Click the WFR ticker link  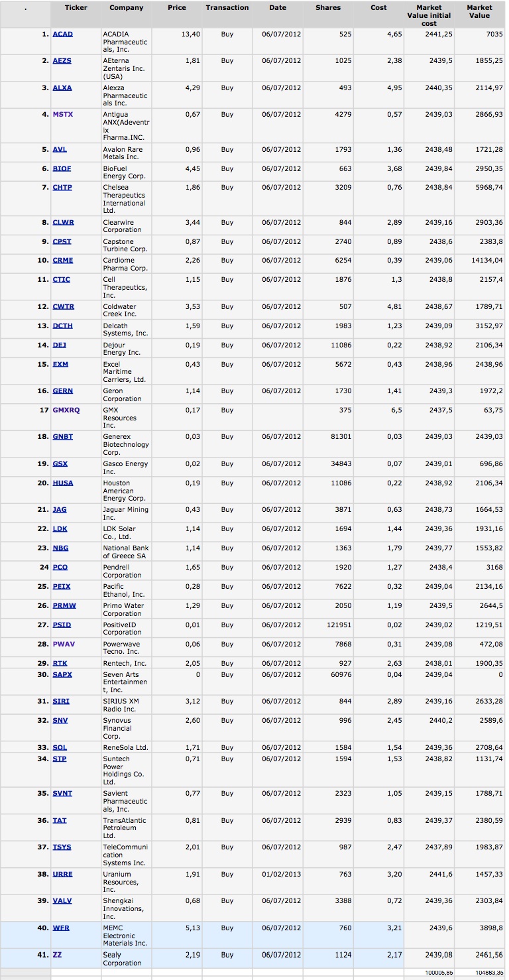tap(60, 928)
